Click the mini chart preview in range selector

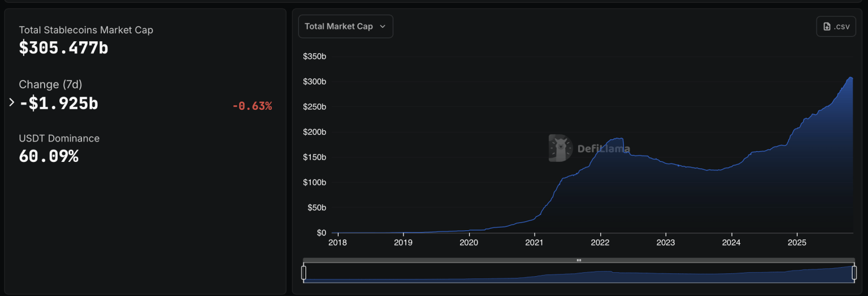(x=579, y=274)
